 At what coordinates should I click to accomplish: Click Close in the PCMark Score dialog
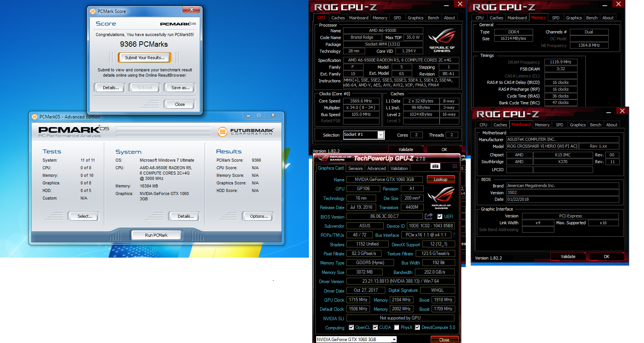coord(180,104)
